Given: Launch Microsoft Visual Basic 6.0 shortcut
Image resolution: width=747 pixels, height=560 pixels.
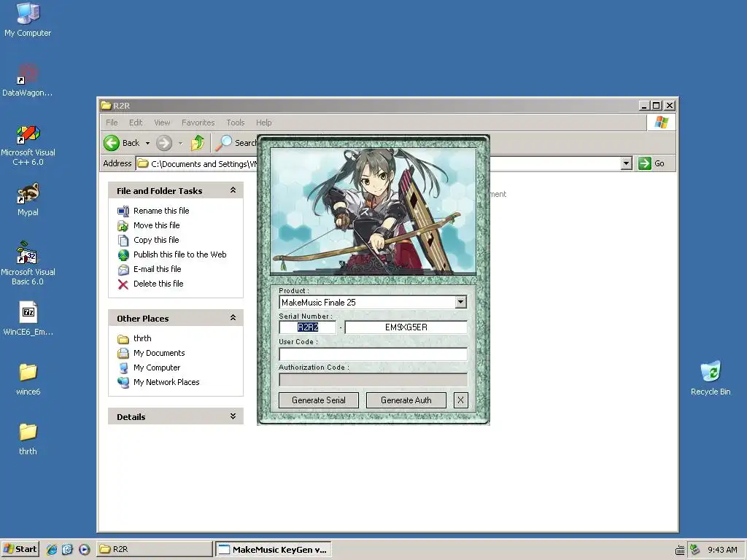Looking at the screenshot, I should click(x=28, y=263).
